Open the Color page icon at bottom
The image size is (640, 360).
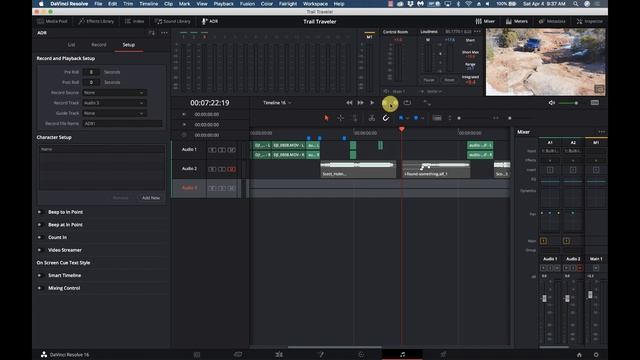click(x=361, y=354)
